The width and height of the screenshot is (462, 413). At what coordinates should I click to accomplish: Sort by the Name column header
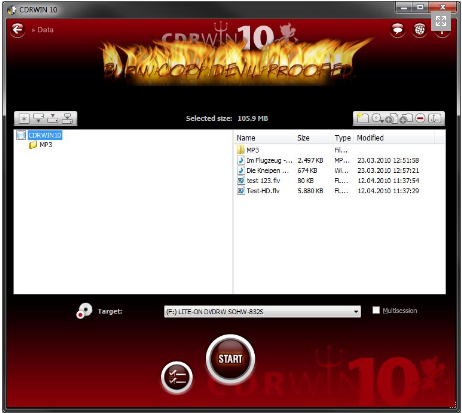(x=246, y=138)
